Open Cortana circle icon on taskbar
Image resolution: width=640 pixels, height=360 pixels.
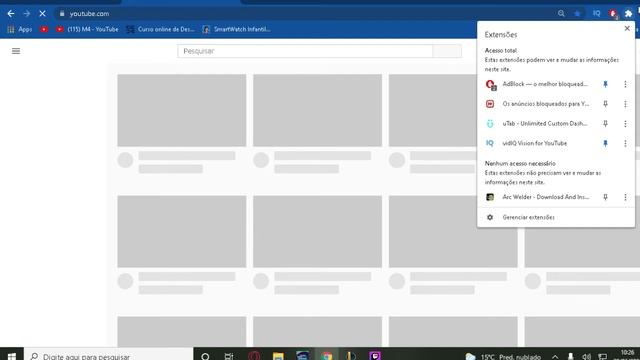click(205, 356)
